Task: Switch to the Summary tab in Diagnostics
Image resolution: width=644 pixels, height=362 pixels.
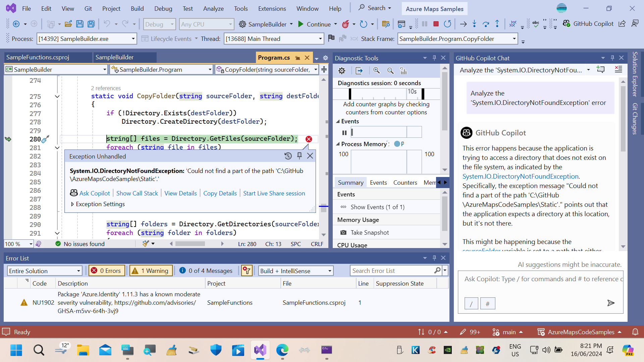Action: (x=350, y=182)
